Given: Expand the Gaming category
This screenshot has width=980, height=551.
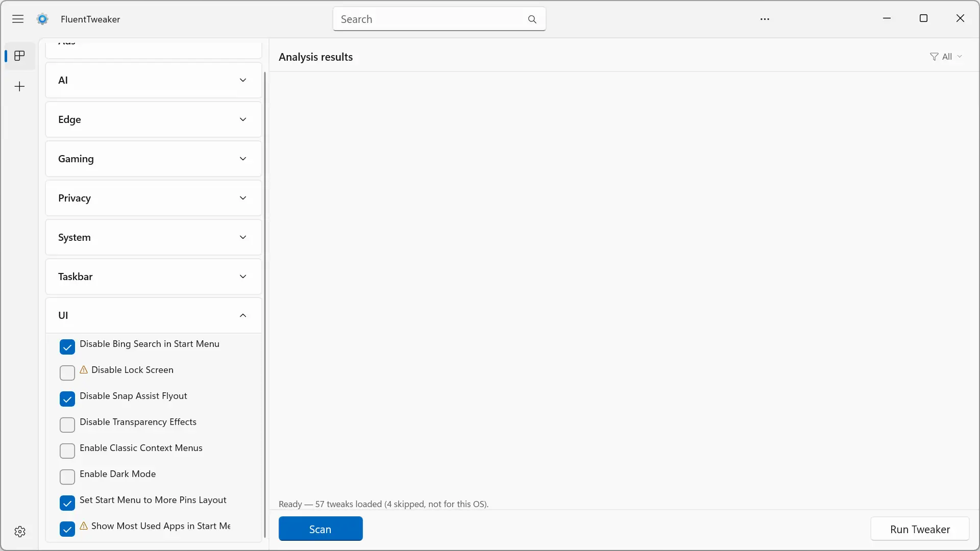Looking at the screenshot, I should point(154,159).
